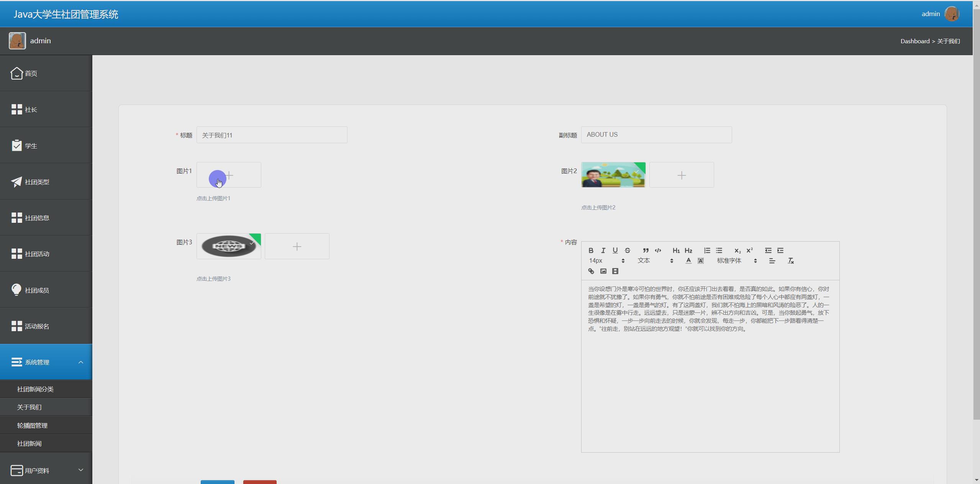Click the 副标题 input field

pyautogui.click(x=656, y=135)
